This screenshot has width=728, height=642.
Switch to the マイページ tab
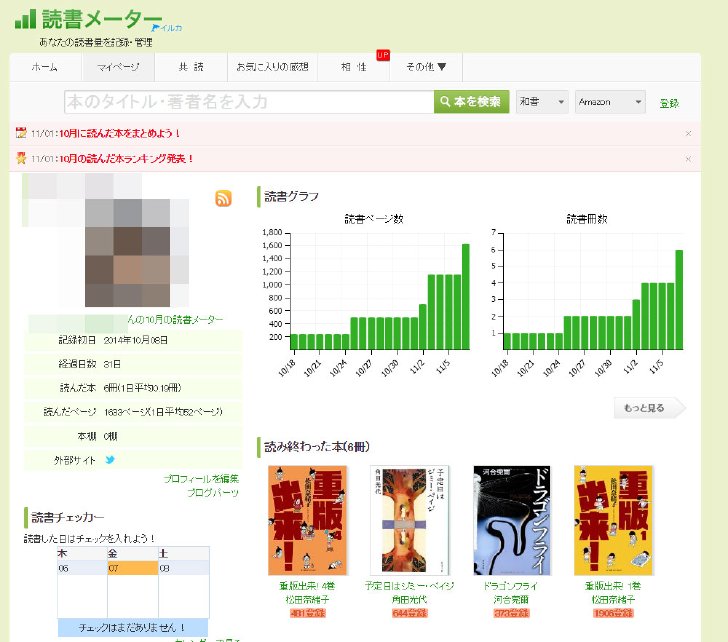(118, 67)
